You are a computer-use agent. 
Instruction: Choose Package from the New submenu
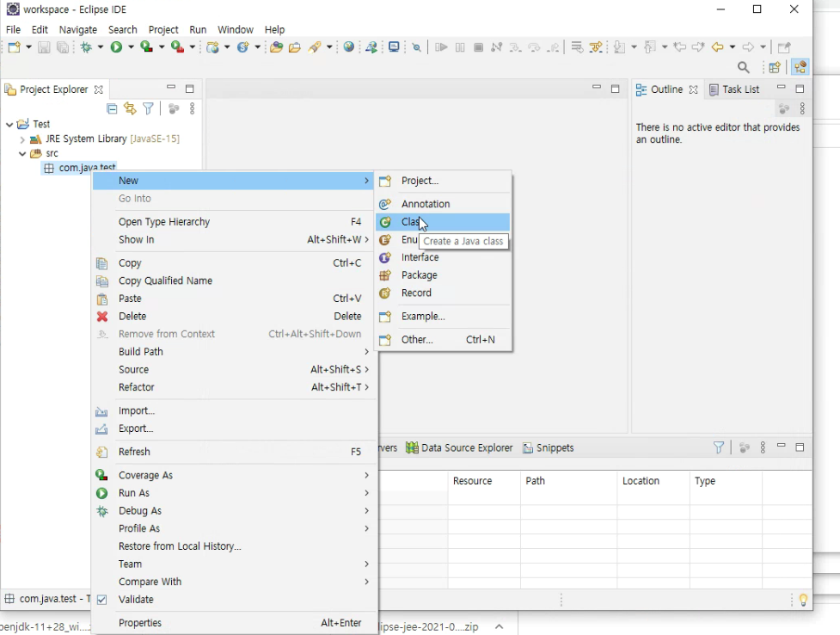click(443, 275)
